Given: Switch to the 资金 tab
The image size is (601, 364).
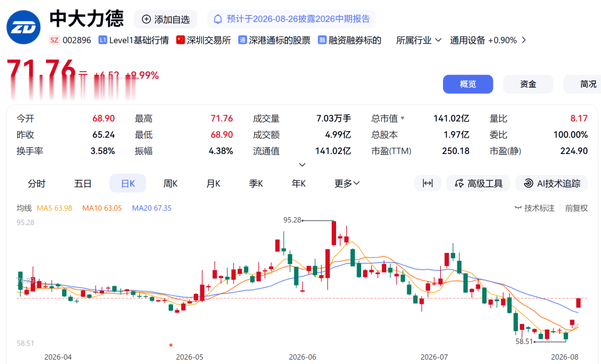Looking at the screenshot, I should [528, 84].
